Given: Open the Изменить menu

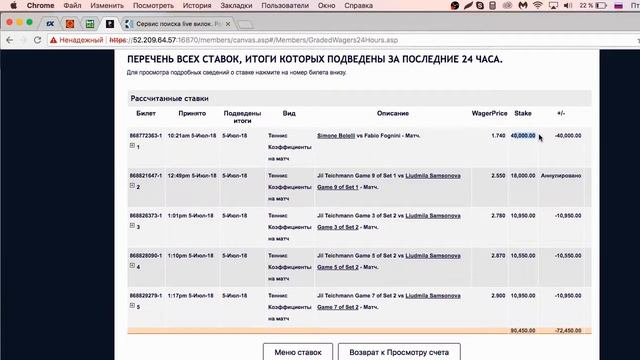Looking at the screenshot, I should (x=107, y=5).
